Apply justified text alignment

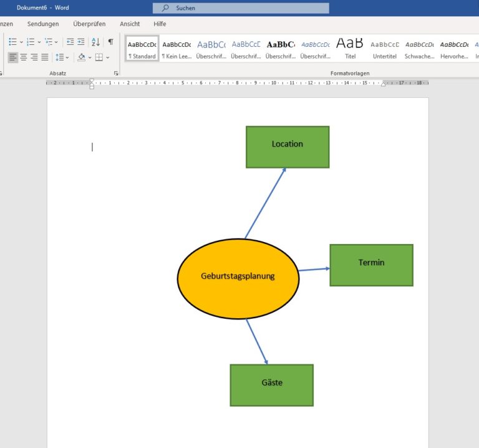[x=45, y=57]
